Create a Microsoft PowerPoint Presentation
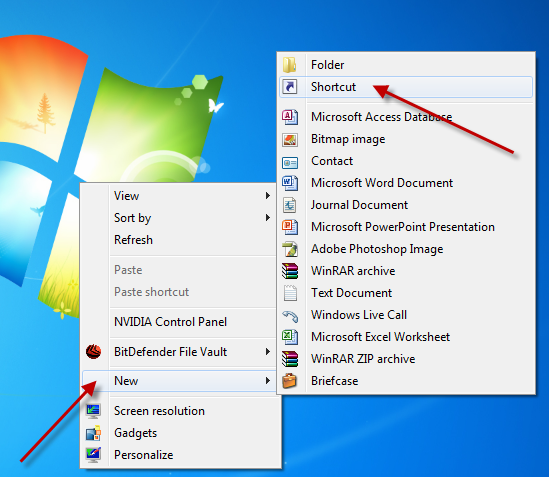Screen dimensions: 549x477 point(406,227)
